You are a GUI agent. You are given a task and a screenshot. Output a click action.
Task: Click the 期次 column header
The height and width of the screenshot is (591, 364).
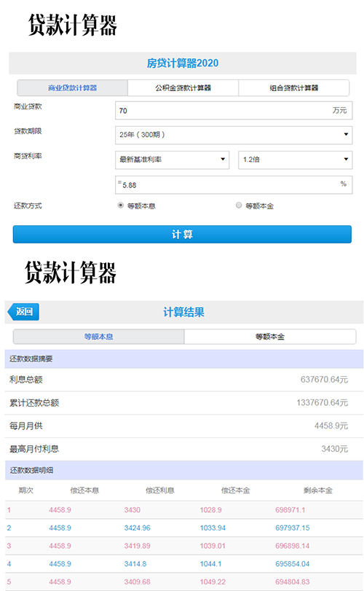click(x=26, y=490)
